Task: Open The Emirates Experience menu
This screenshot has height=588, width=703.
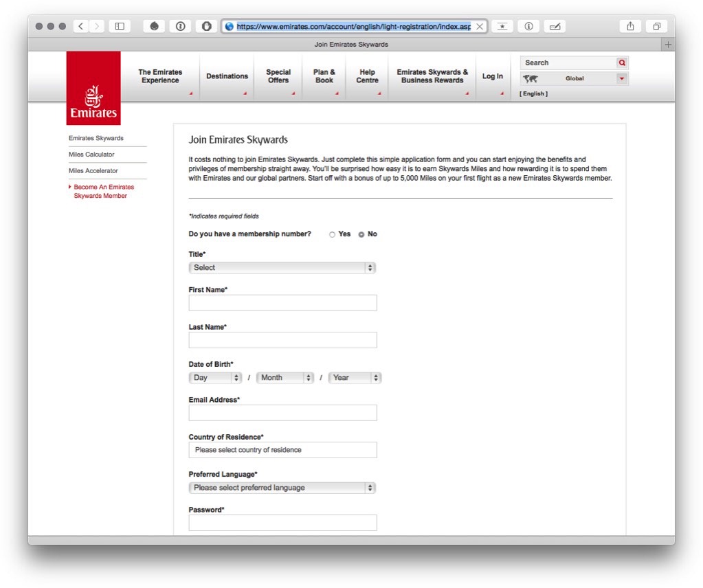Action: 160,76
